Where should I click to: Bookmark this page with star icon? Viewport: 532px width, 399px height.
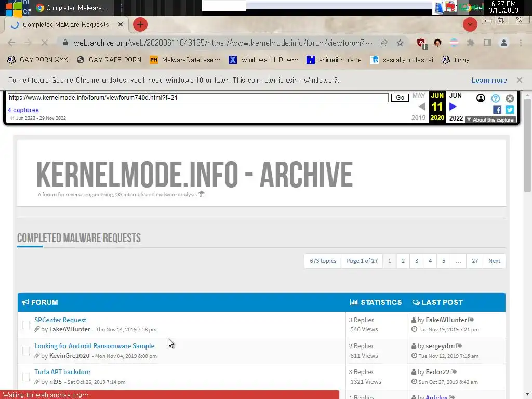(400, 43)
